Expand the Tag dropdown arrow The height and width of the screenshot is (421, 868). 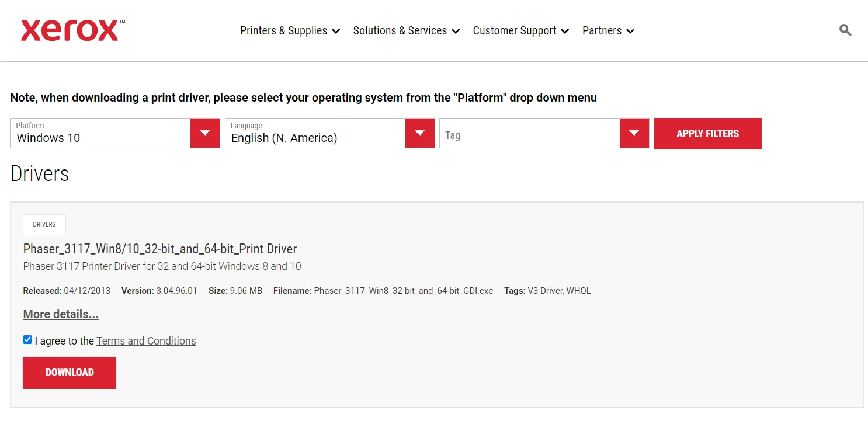tap(634, 133)
